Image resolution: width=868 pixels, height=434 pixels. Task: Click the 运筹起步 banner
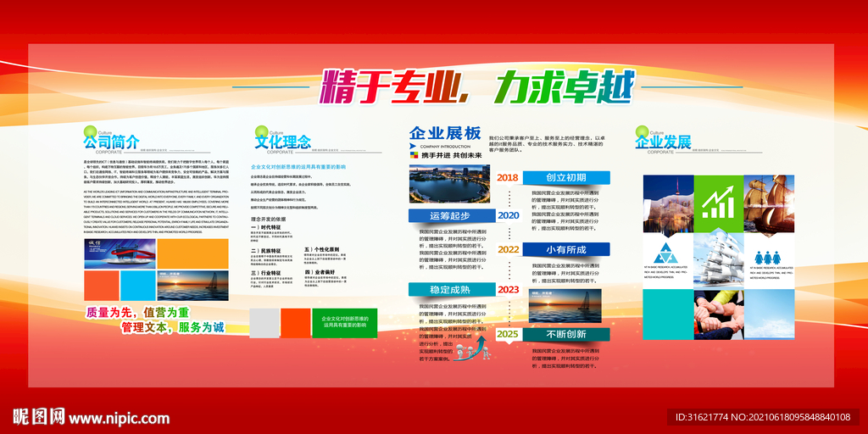click(x=452, y=216)
